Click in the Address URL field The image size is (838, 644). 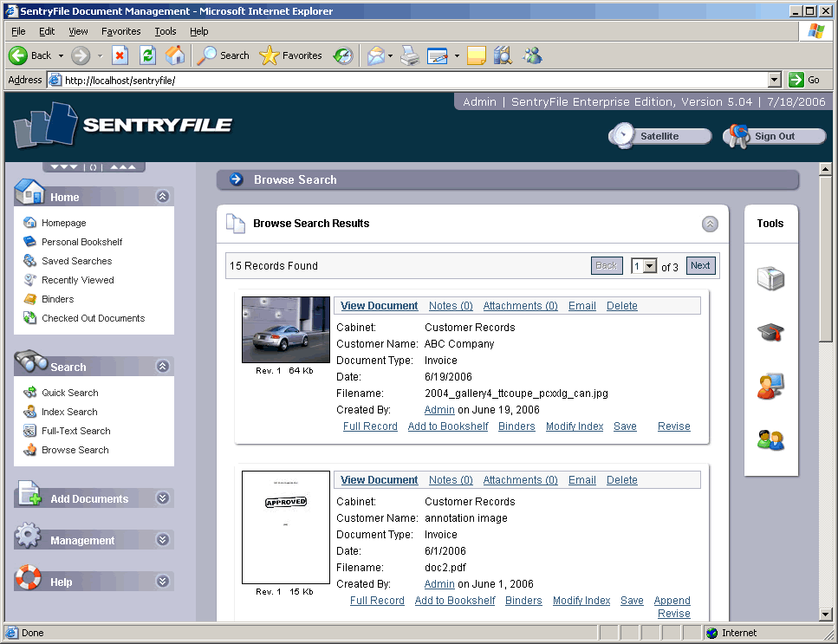(x=416, y=80)
